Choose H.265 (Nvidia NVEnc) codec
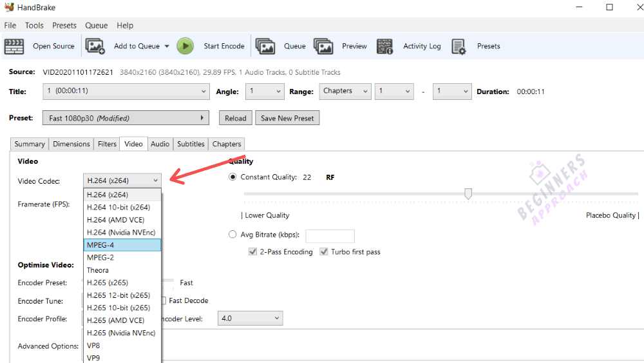Screen dimensions: 644x363 pyautogui.click(x=122, y=333)
